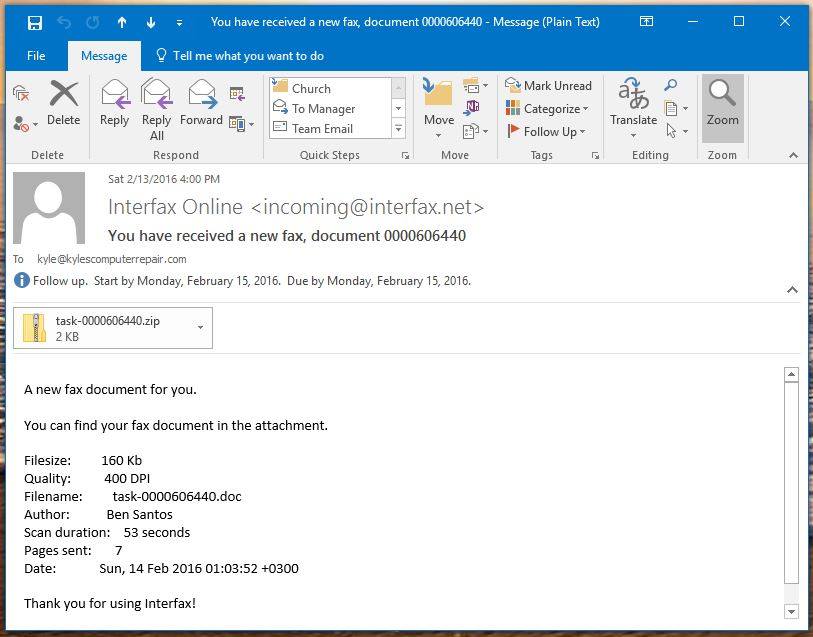The width and height of the screenshot is (813, 637).
Task: Click Reply All in the ribbon
Action: click(157, 108)
